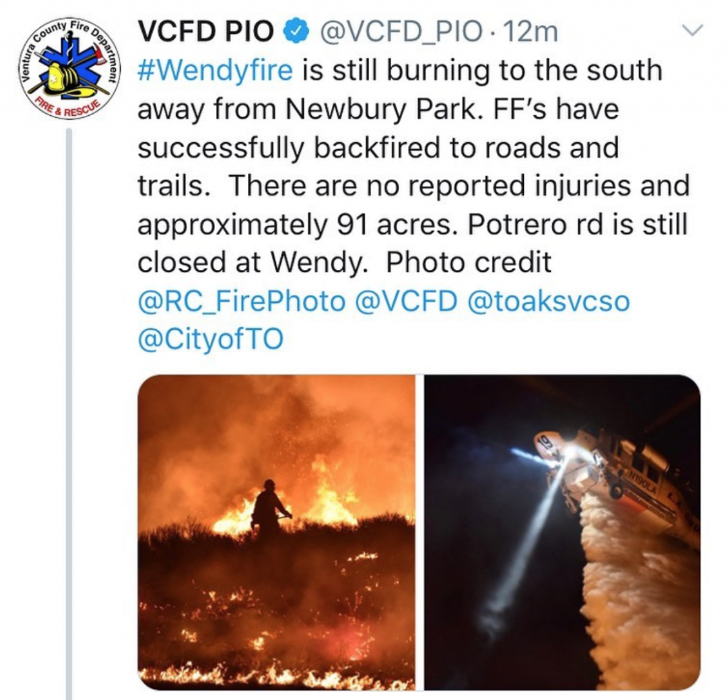Click the firefighter figure in left photo

pos(269,508)
